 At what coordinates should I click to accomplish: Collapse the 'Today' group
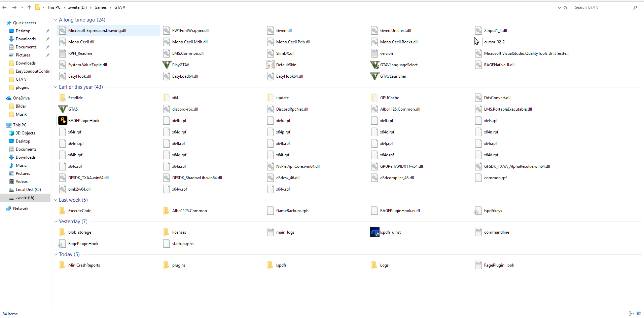pos(56,254)
